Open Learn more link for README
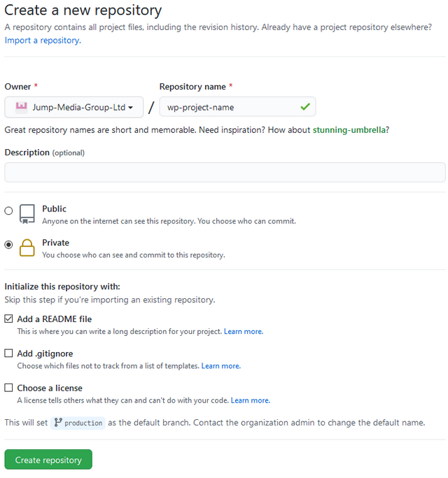 244,332
